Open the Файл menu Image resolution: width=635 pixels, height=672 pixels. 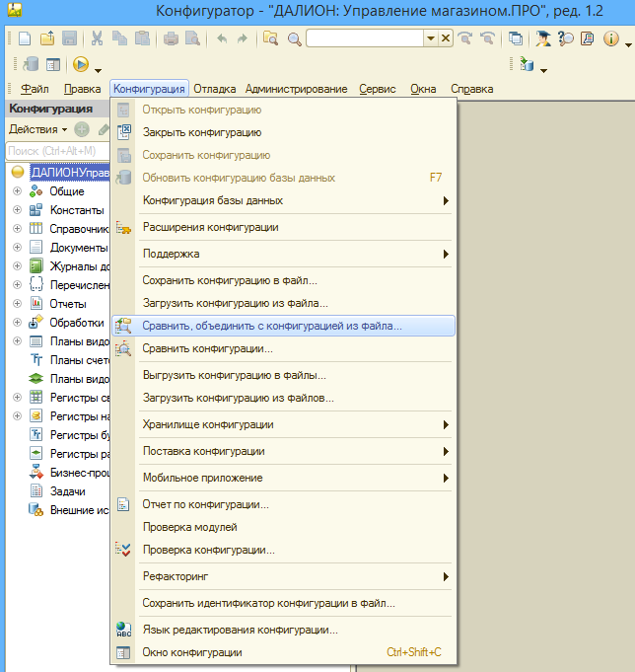point(35,89)
